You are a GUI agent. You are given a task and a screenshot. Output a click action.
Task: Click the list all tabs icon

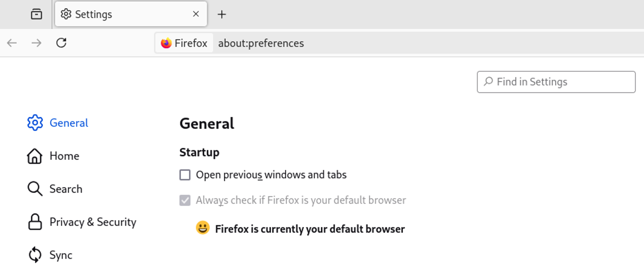(36, 14)
